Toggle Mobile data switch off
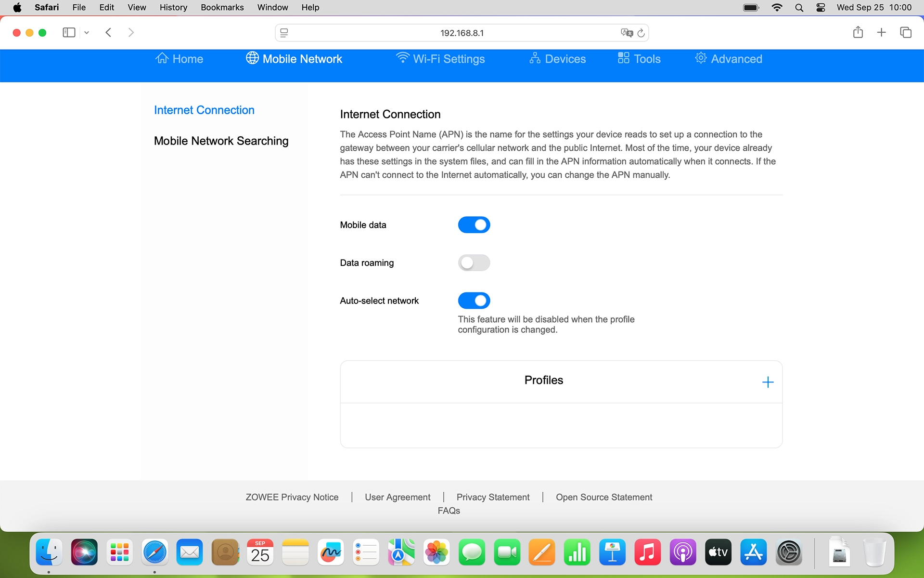This screenshot has height=578, width=924. click(x=474, y=225)
